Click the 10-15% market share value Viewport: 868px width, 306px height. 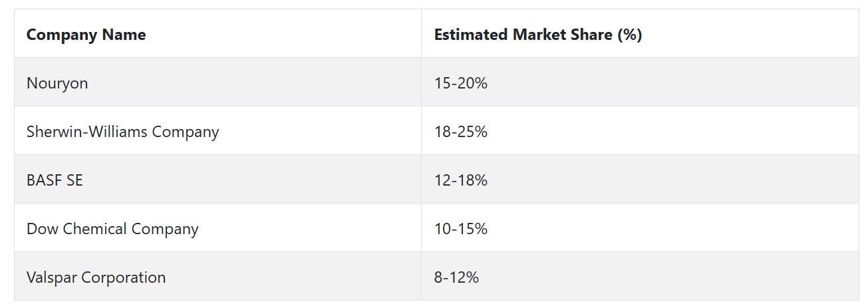pos(461,229)
